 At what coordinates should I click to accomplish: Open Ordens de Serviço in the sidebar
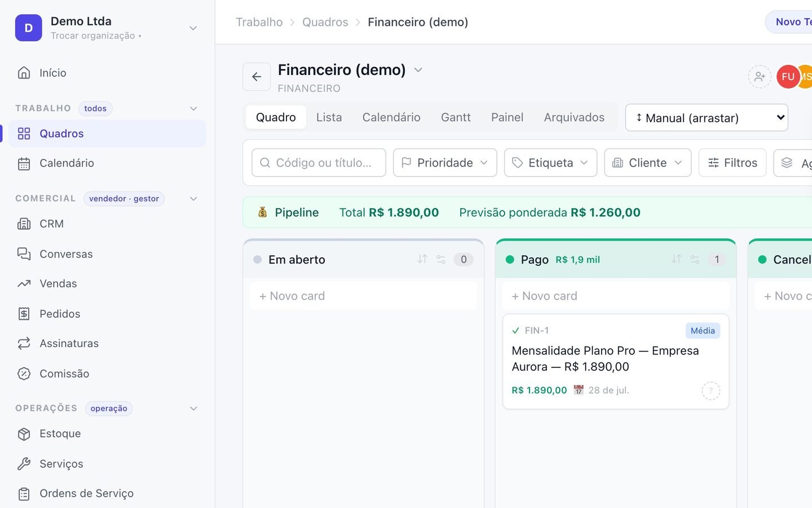(x=107, y=493)
